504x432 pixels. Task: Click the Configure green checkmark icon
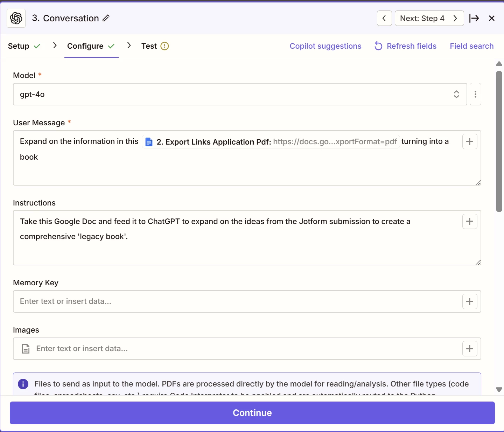click(x=111, y=46)
